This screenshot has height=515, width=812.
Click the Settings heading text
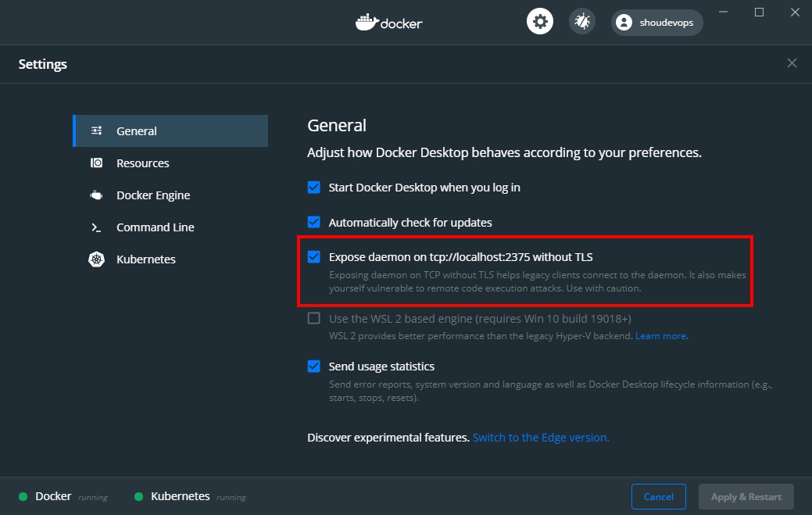[x=43, y=64]
